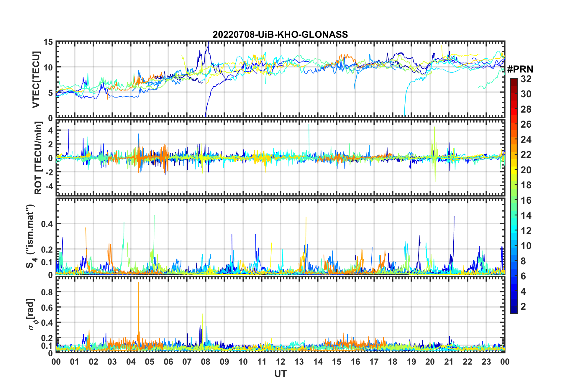Image resolution: width=561 pixels, height=392 pixels.
Task: Click x-axis tick label 12
Action: [x=280, y=362]
